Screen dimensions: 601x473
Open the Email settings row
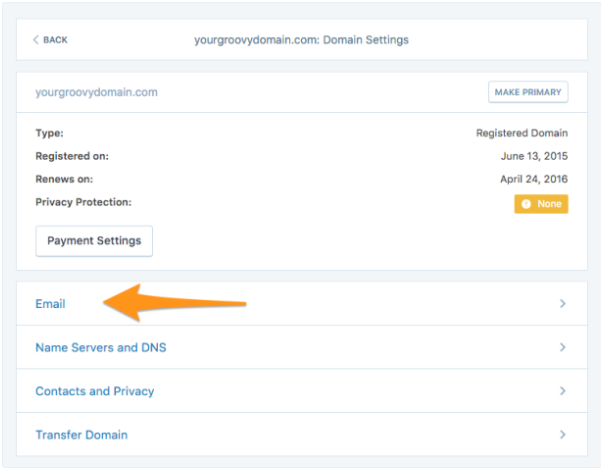tap(50, 303)
